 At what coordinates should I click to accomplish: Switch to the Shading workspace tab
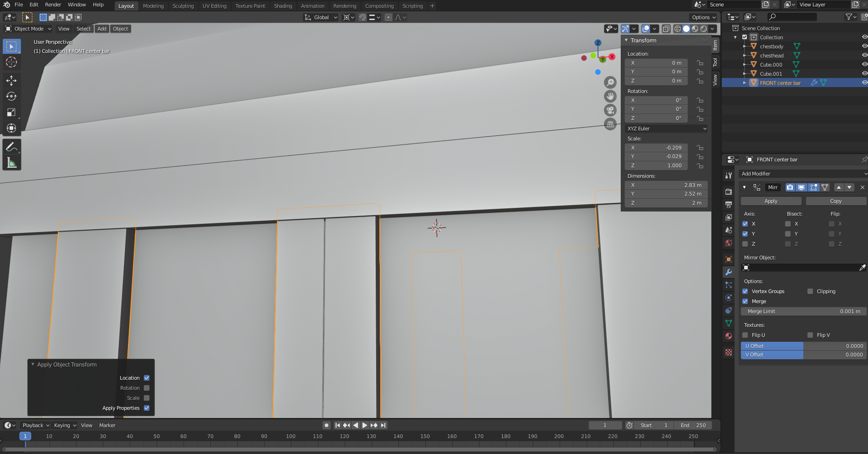pos(283,6)
